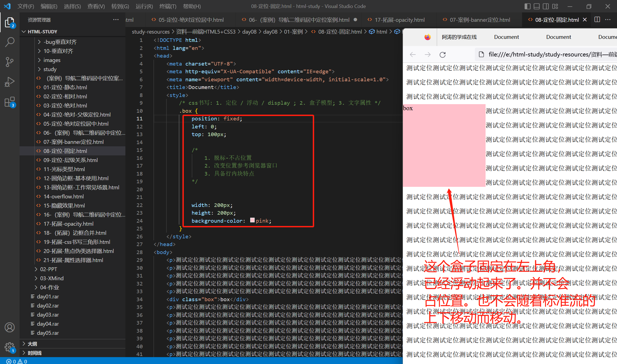The height and width of the screenshot is (364, 617).
Task: Click the split editor right icon
Action: click(597, 20)
